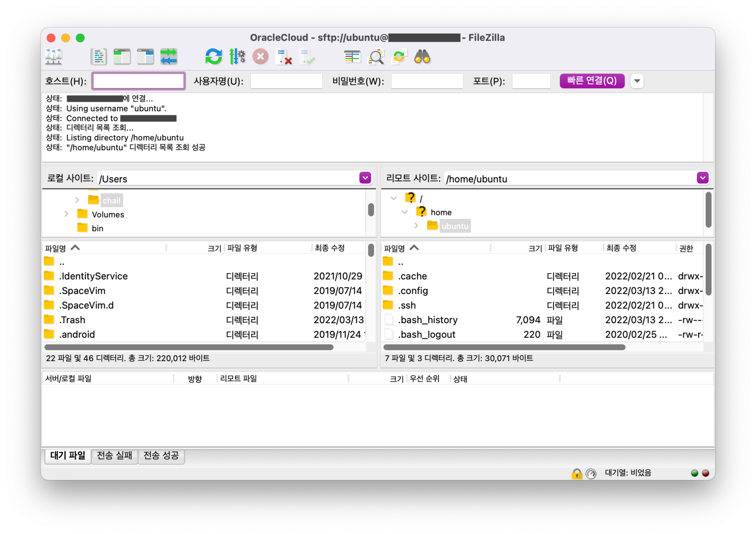Click the disconnect from server icon
Viewport: 756px width, 534px height.
284,57
